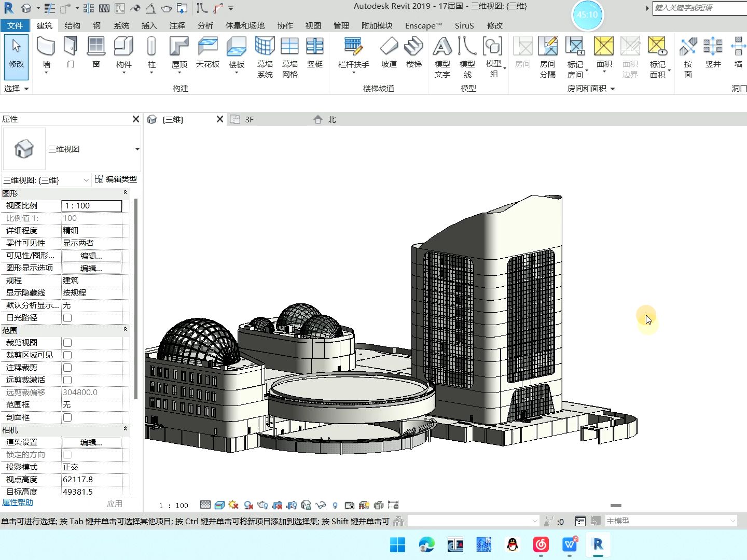Close the 属性 properties panel
Image resolution: width=747 pixels, height=560 pixels.
tap(136, 119)
